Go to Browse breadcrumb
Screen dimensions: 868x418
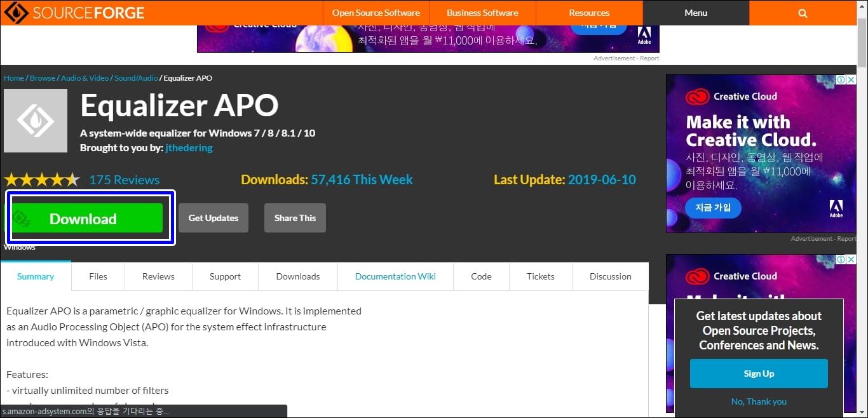click(43, 78)
